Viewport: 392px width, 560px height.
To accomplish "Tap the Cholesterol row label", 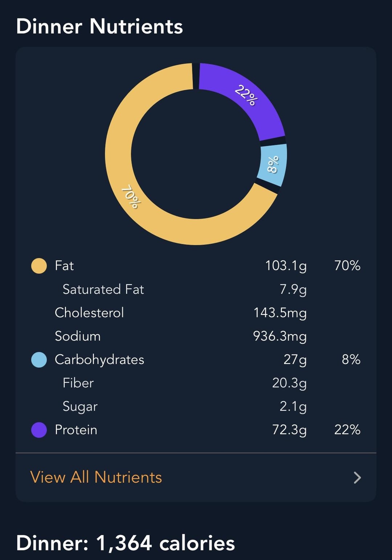I will tap(89, 313).
